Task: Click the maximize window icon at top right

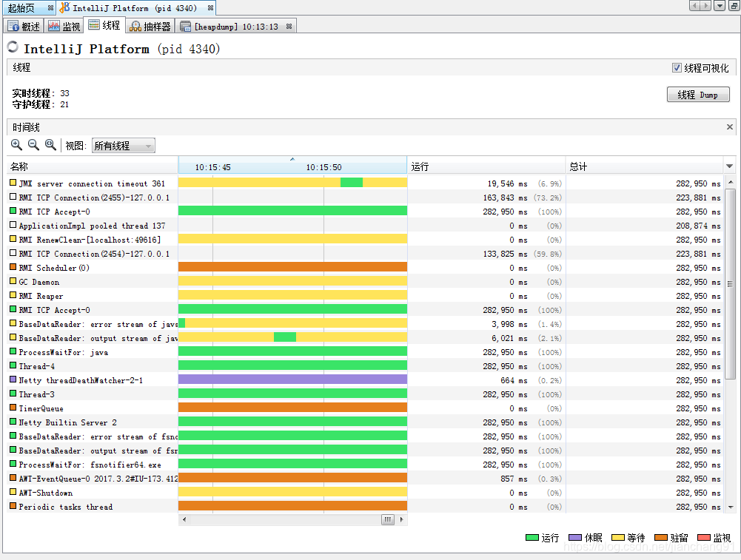Action: (x=735, y=6)
